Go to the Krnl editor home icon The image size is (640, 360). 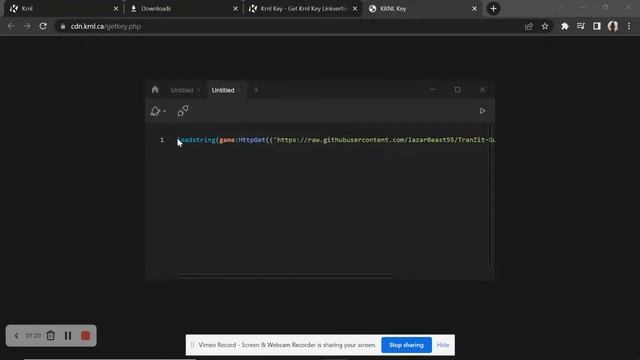point(155,89)
